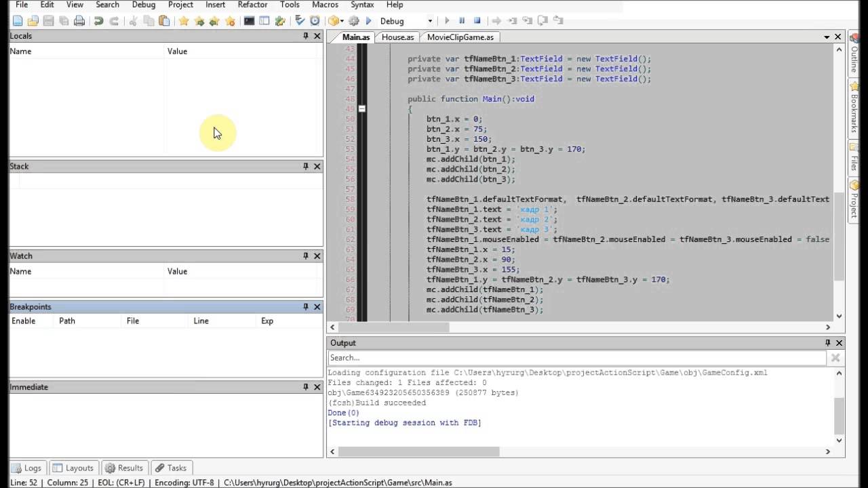
Task: Open project properties gear icon
Action: [354, 21]
